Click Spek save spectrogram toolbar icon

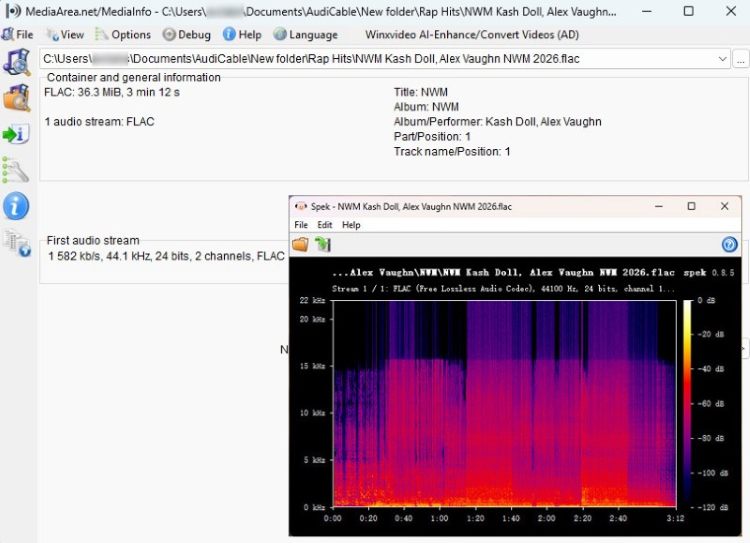[322, 244]
